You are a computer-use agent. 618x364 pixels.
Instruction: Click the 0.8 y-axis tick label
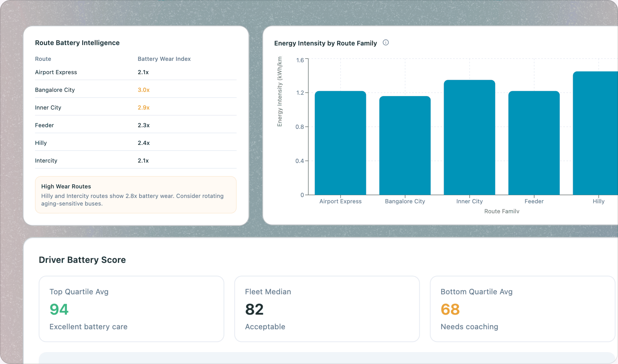[300, 127]
